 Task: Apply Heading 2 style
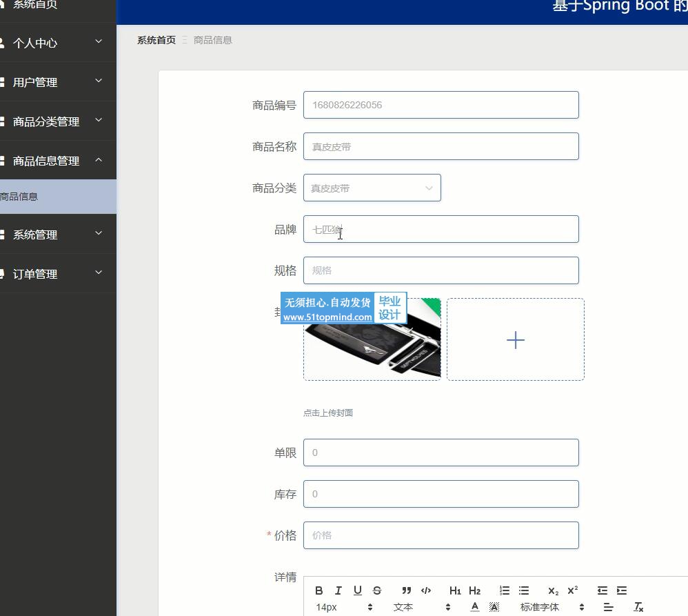point(474,590)
